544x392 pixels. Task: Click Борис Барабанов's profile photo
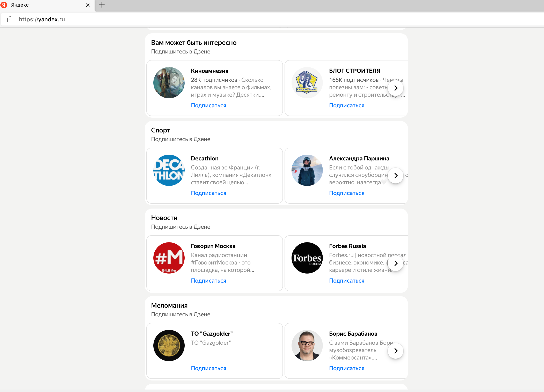click(307, 346)
